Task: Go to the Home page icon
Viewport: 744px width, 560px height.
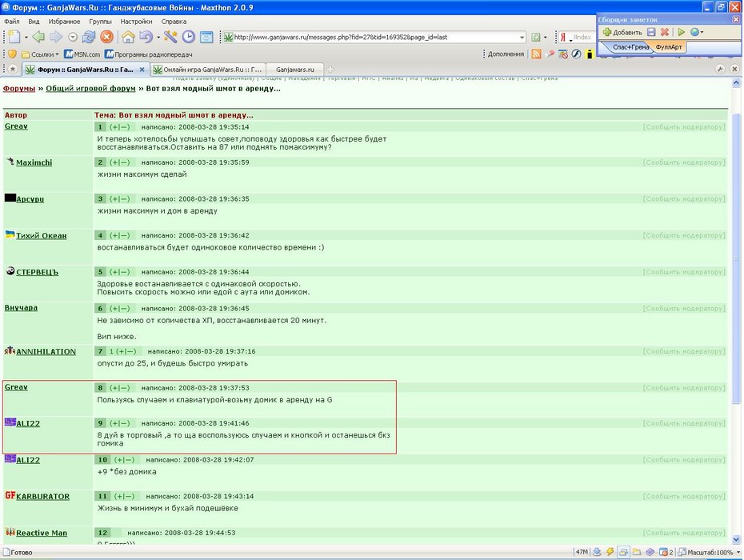Action: point(128,37)
